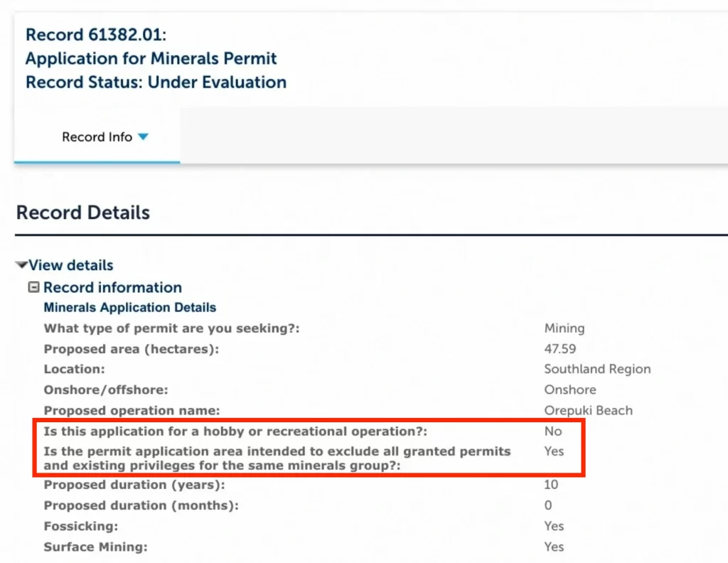Screen dimensions: 728x563
Task: Click the Orepuki Beach operation name
Action: [588, 410]
